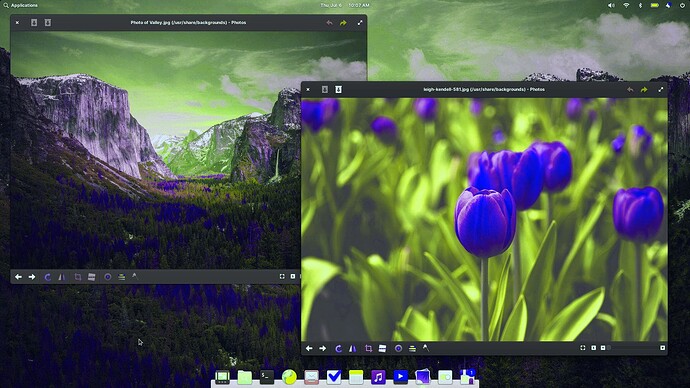Undo last edit in tulip window
The height and width of the screenshot is (388, 690).
[x=630, y=90]
